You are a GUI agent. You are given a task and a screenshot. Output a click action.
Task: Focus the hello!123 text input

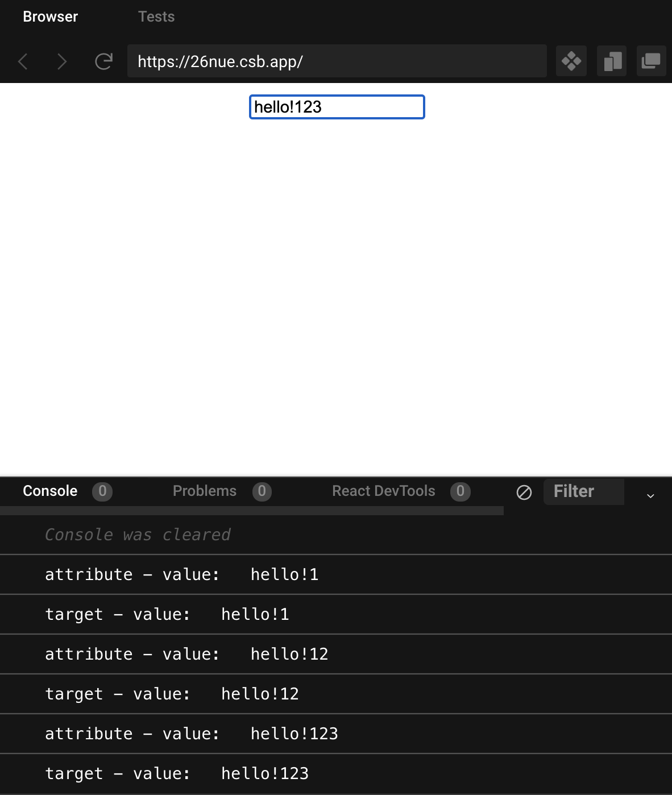coord(337,107)
